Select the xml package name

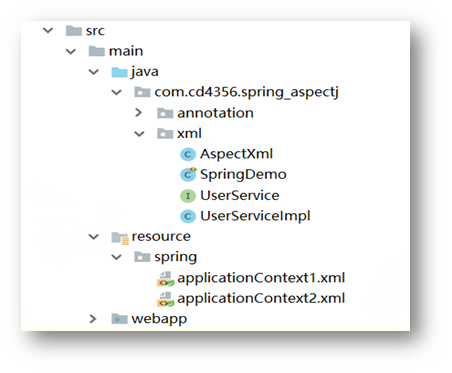pyautogui.click(x=189, y=134)
